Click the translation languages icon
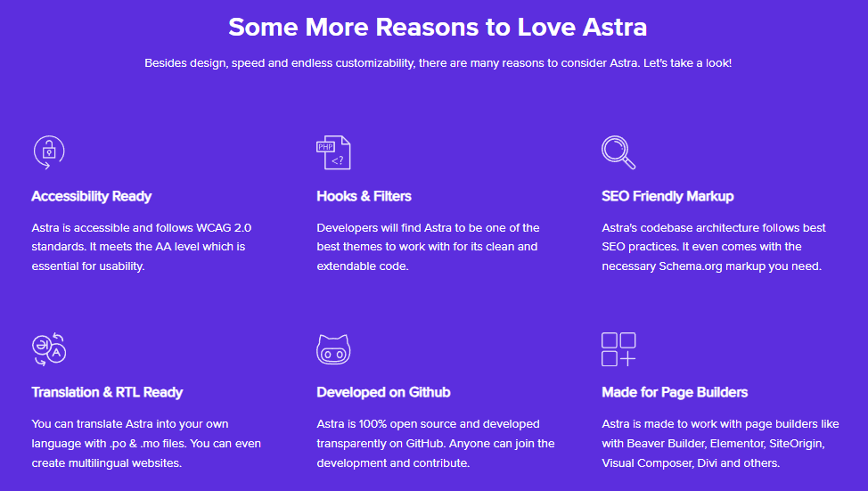 coord(49,349)
